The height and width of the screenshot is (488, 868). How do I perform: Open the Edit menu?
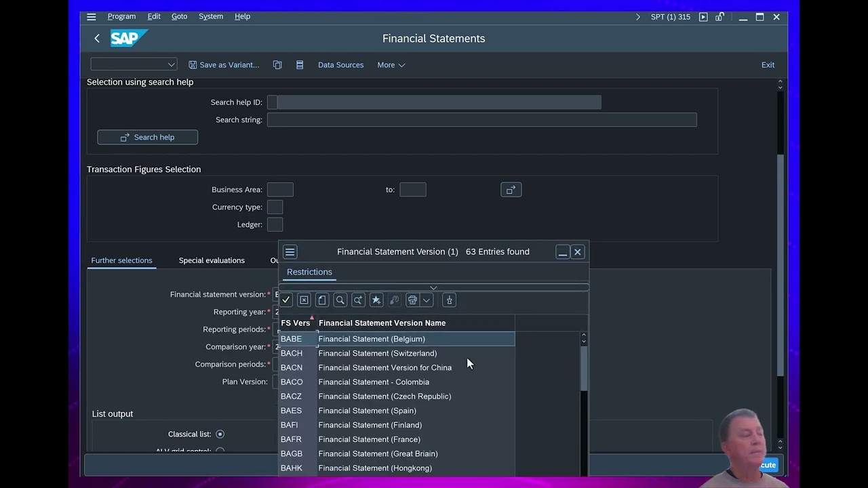(154, 16)
